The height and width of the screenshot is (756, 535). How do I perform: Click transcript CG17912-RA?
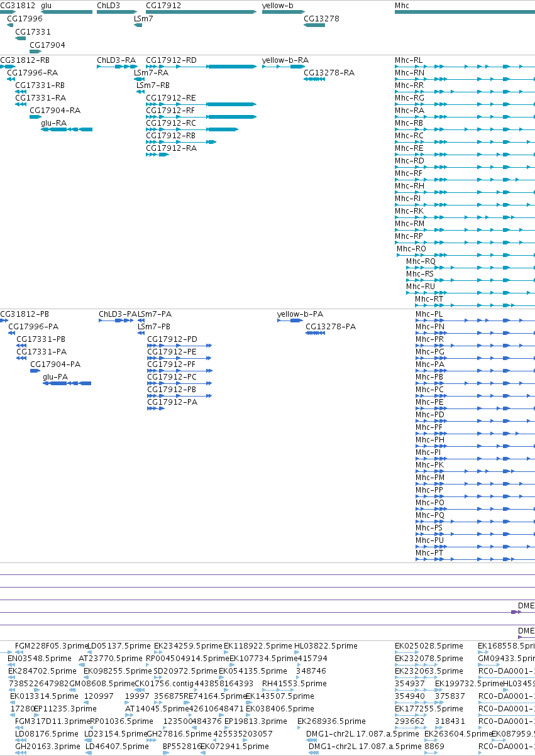click(171, 148)
